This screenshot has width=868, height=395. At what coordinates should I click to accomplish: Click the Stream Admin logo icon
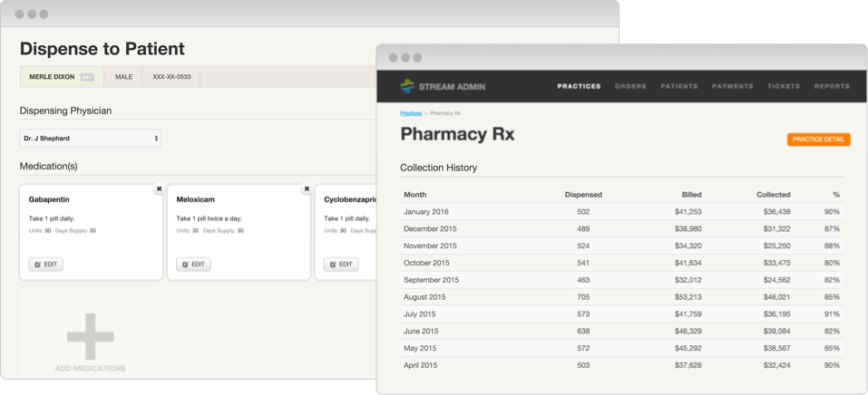[x=408, y=86]
